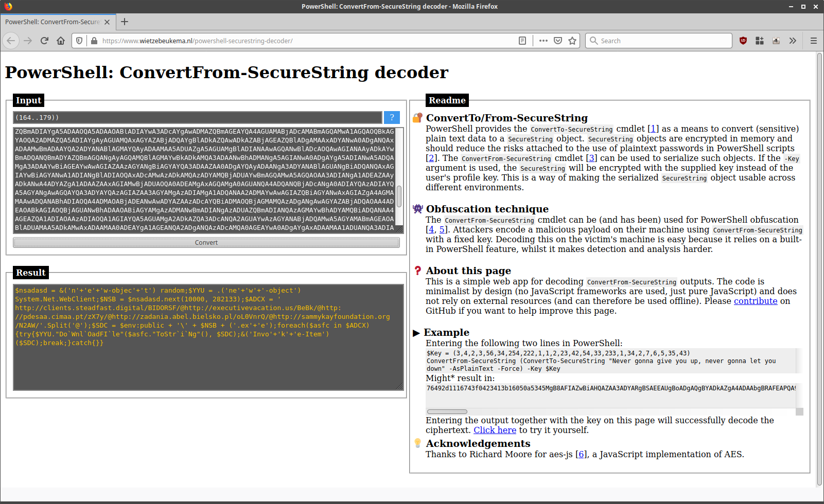Show site security padlock info

(x=94, y=41)
